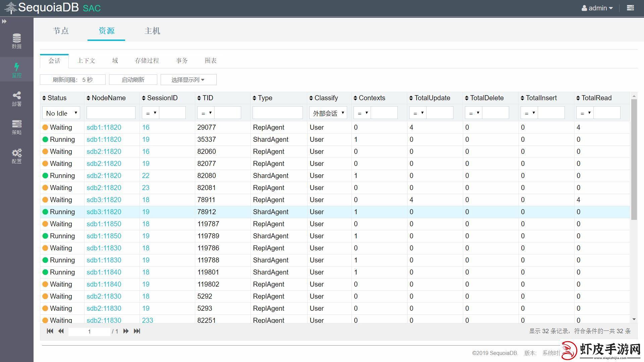The width and height of the screenshot is (644, 362).
Task: Open TID comparison operator dropdown
Action: pyautogui.click(x=206, y=113)
